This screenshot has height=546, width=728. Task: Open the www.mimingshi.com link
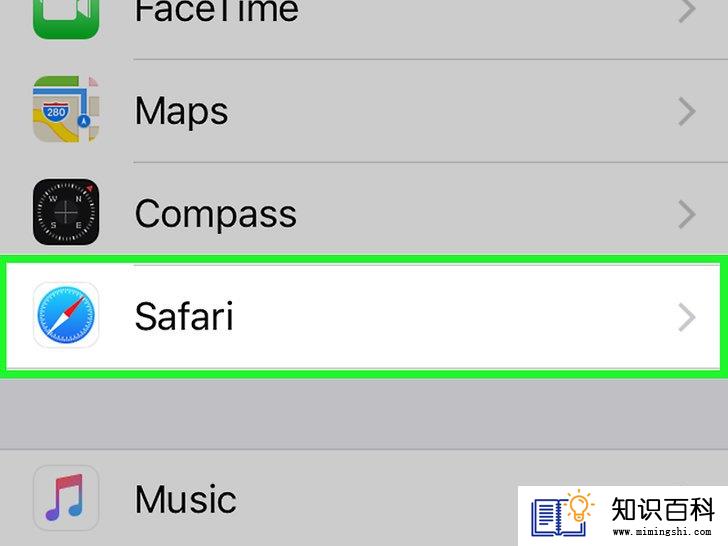662,532
